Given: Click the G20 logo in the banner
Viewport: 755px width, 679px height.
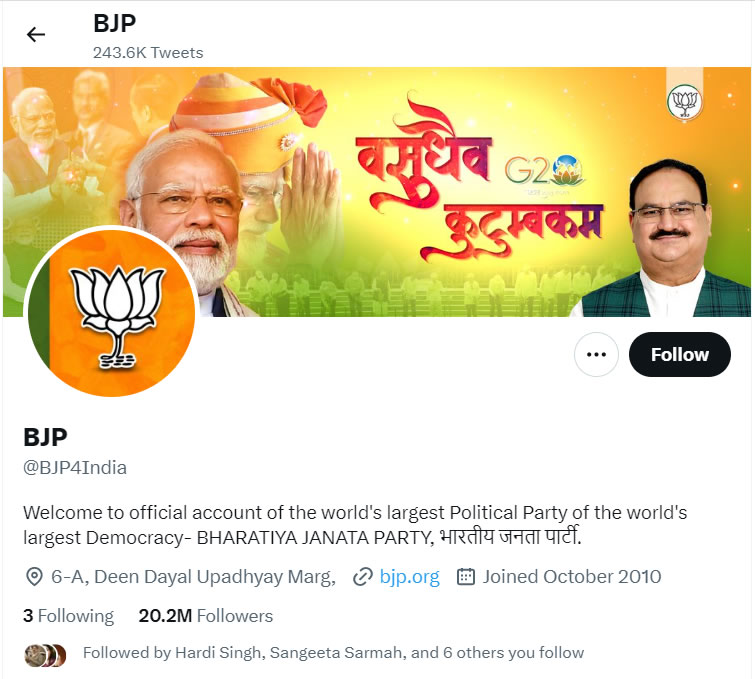Looking at the screenshot, I should (x=544, y=170).
